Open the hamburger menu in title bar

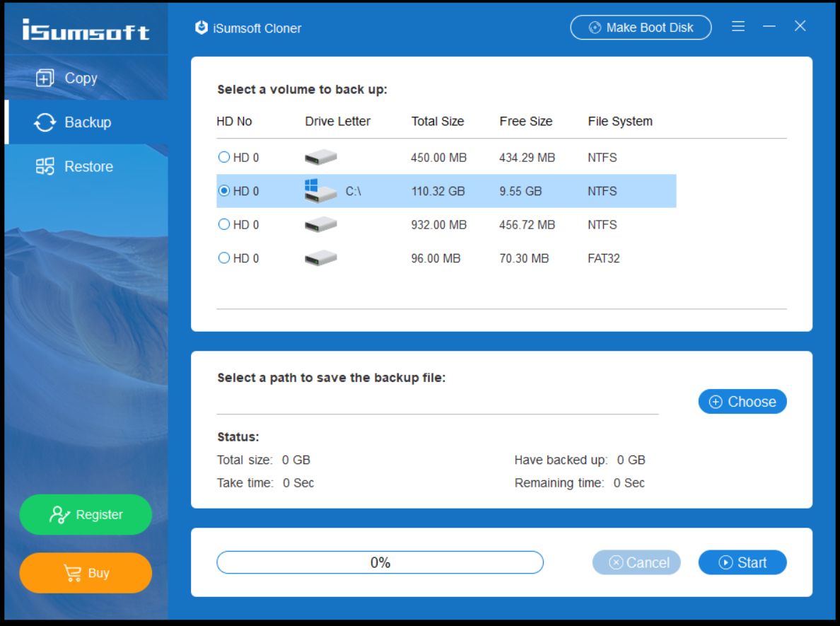(738, 26)
